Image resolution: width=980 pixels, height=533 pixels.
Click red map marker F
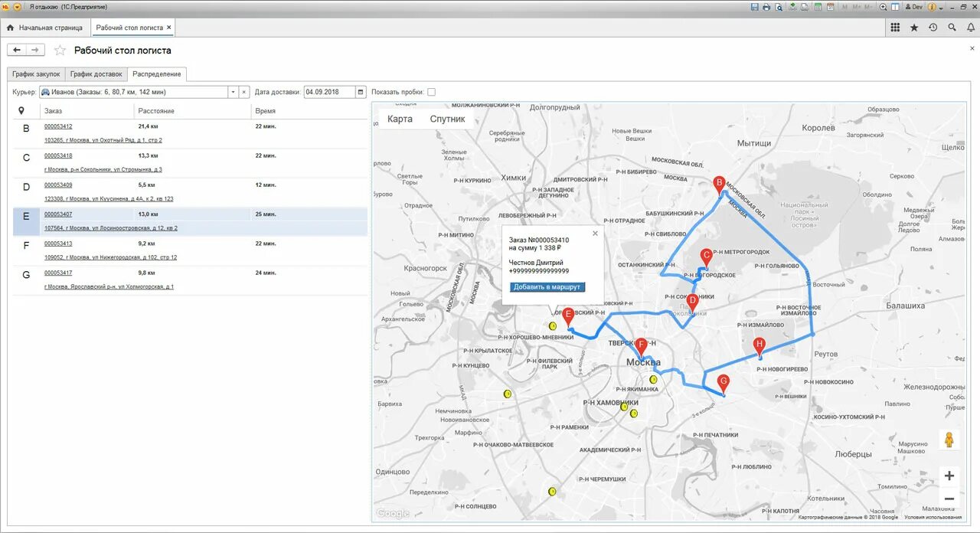(x=642, y=347)
